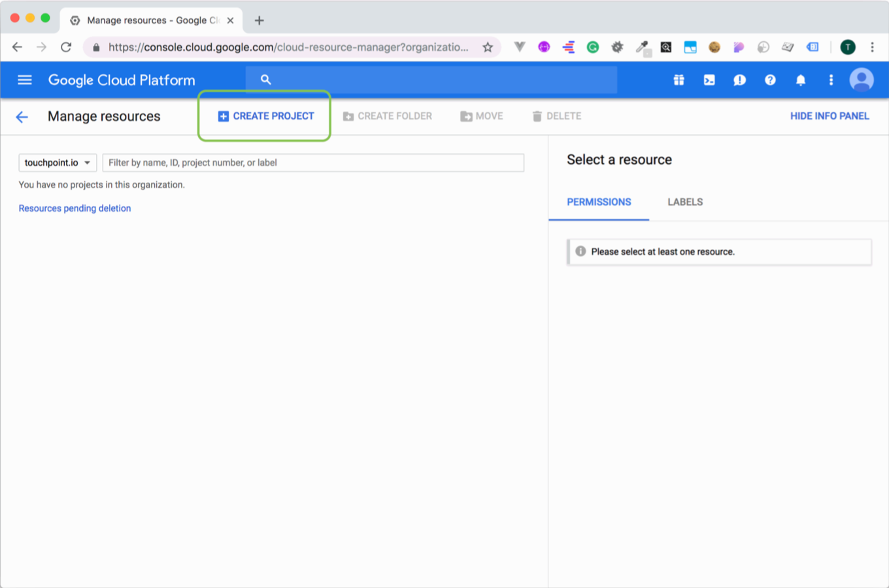Bookmark this page with the star
The width and height of the screenshot is (889, 588).
point(488,47)
